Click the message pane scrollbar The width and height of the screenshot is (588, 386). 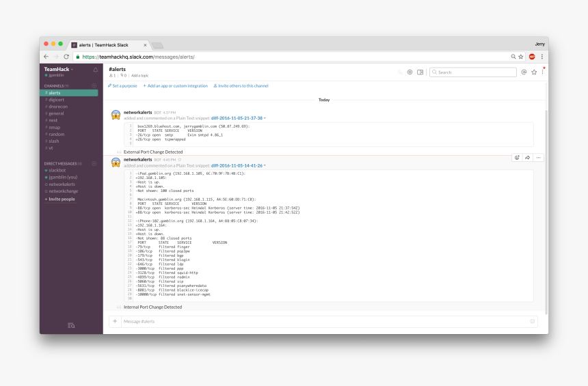(546, 212)
